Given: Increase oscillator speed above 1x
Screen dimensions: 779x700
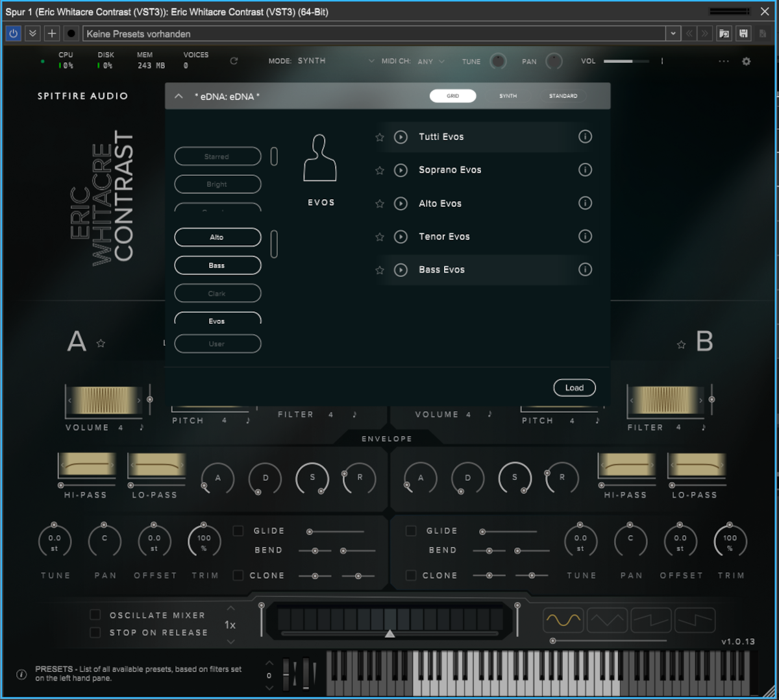Looking at the screenshot, I should click(230, 609).
